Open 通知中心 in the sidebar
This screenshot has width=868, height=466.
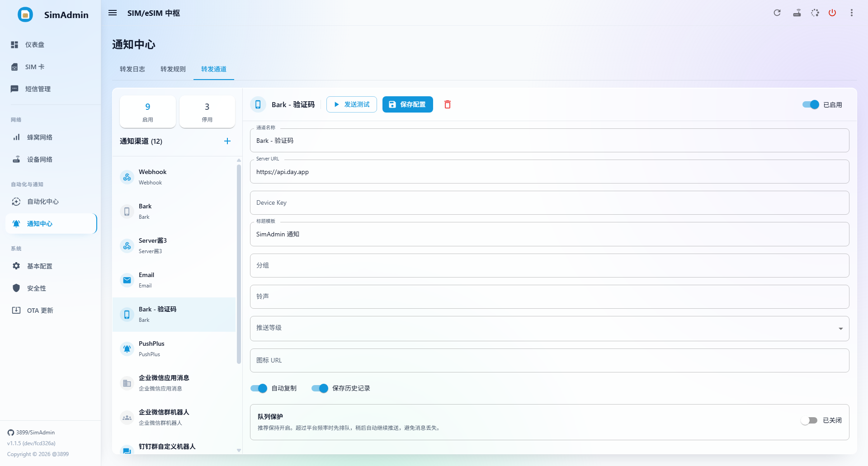[51, 223]
